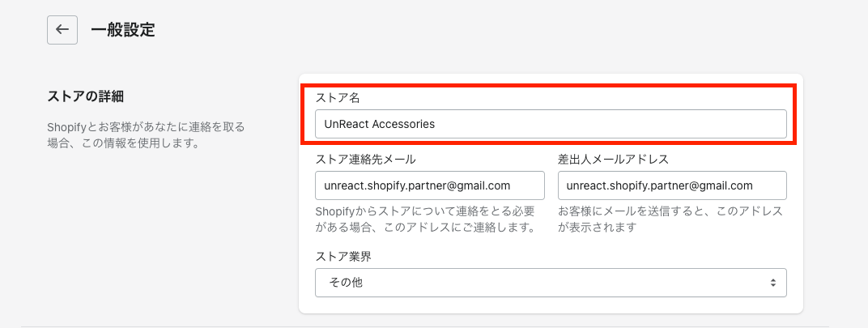Click the up-down arrows icon in ストア業界 select
868x328 pixels.
pyautogui.click(x=773, y=283)
